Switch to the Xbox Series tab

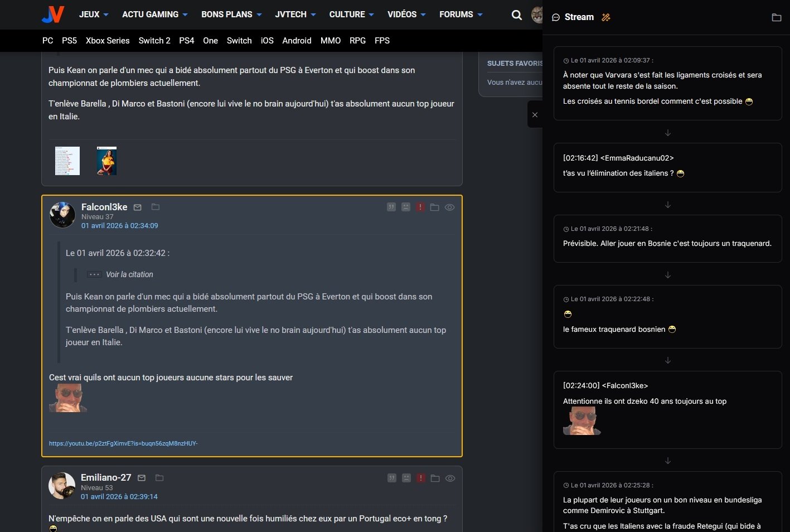[108, 41]
